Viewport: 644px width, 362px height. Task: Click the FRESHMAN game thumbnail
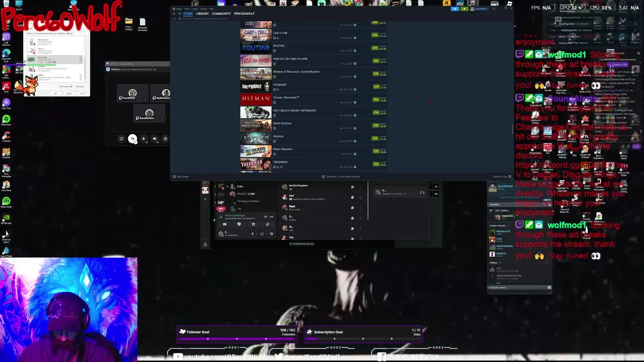coord(256,164)
